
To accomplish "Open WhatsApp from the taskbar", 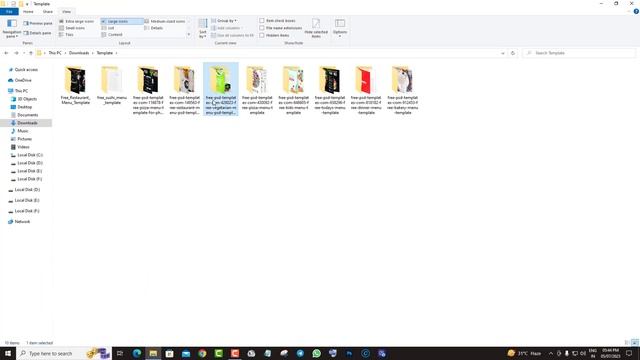I will (x=316, y=353).
